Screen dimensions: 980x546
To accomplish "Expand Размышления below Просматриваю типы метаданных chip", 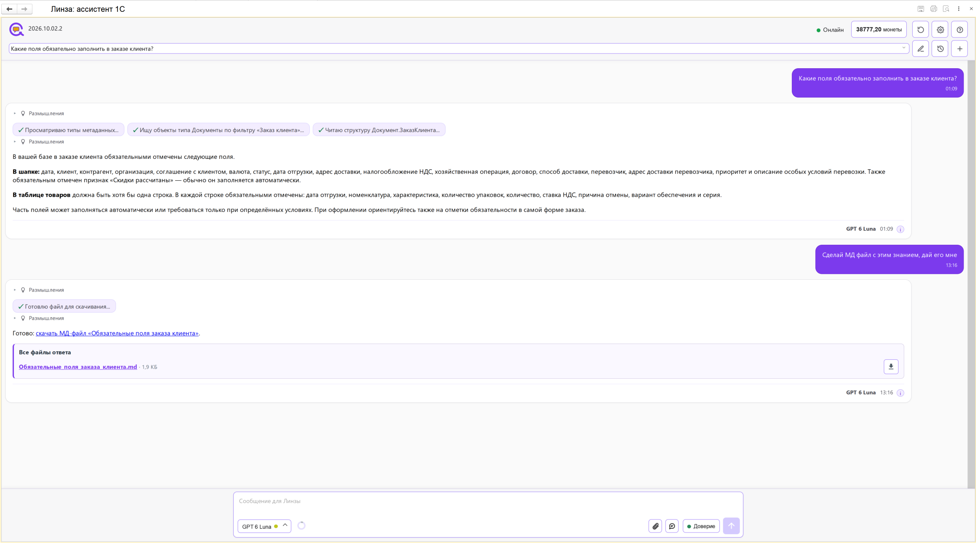I will pyautogui.click(x=39, y=142).
